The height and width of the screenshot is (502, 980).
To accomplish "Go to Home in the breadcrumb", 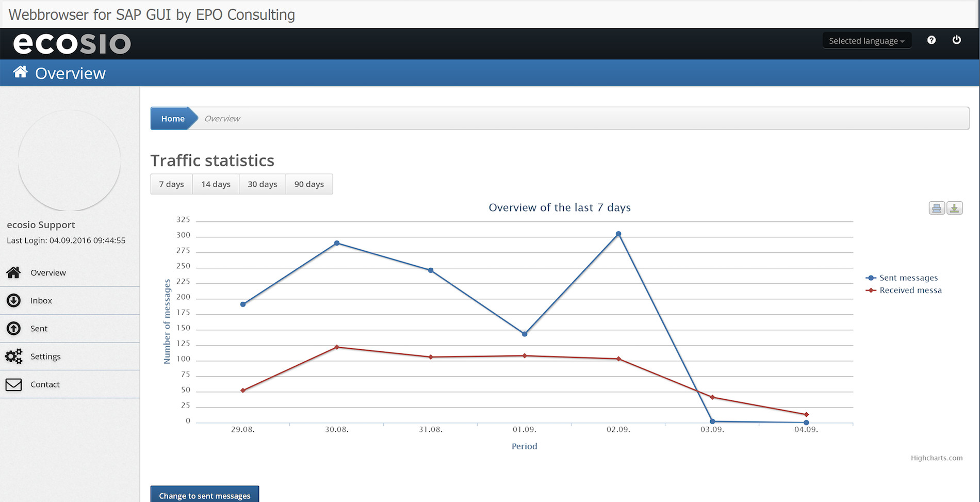I will [172, 119].
